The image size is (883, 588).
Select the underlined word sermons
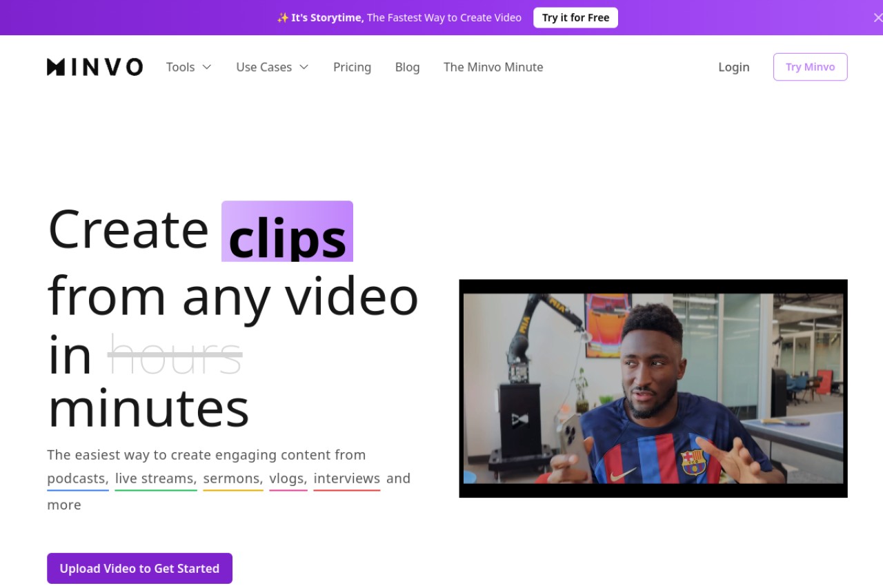click(x=233, y=478)
